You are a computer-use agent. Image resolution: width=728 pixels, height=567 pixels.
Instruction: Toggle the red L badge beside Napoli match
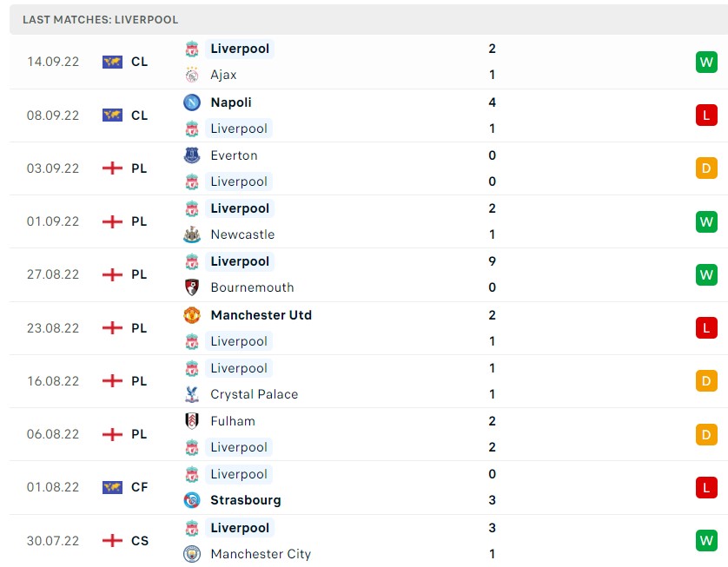point(706,115)
